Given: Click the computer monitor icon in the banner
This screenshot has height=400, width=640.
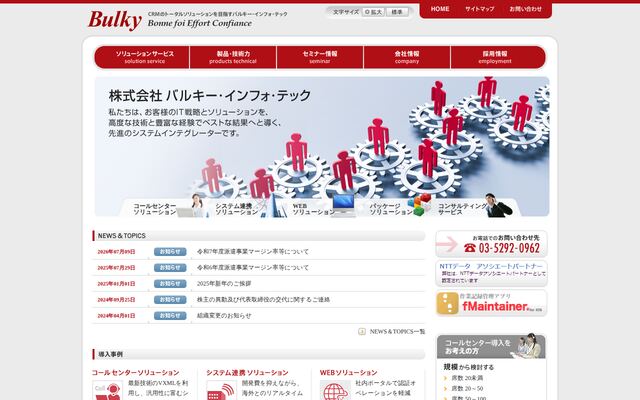Looking at the screenshot, I should point(343,205).
